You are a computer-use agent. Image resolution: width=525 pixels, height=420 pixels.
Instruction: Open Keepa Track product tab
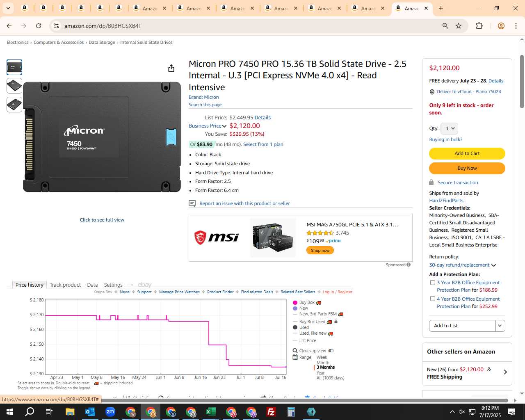click(x=65, y=285)
